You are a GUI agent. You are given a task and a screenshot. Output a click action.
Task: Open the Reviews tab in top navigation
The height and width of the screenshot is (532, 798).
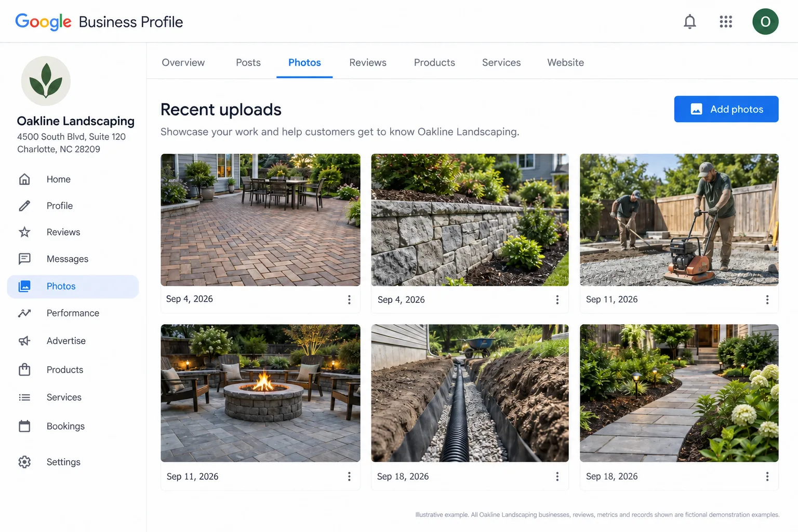368,62
